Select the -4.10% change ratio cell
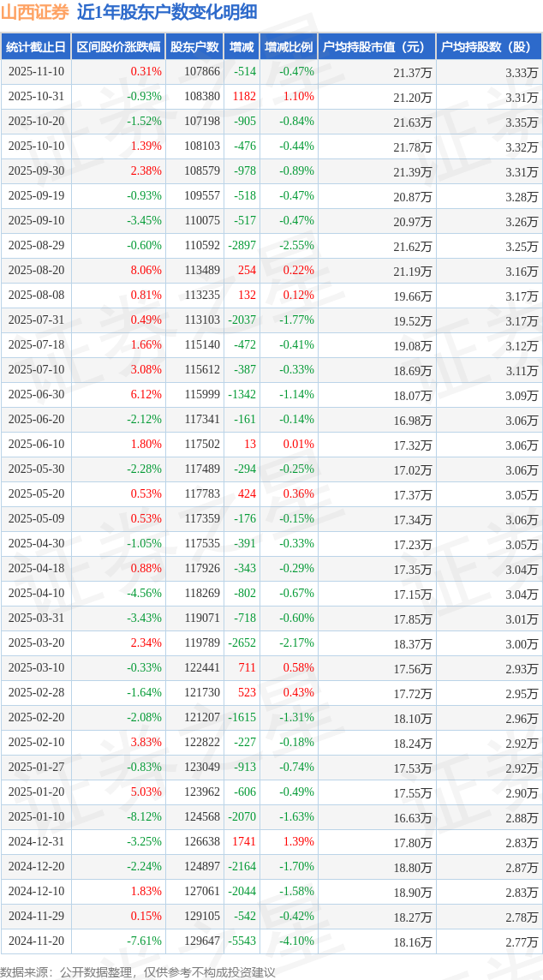Image resolution: width=543 pixels, height=980 pixels. click(x=295, y=941)
